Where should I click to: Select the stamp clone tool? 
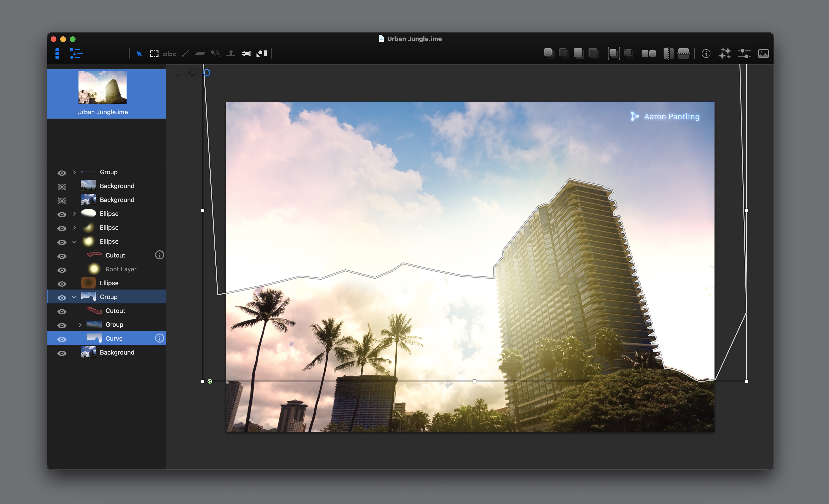pos(231,54)
